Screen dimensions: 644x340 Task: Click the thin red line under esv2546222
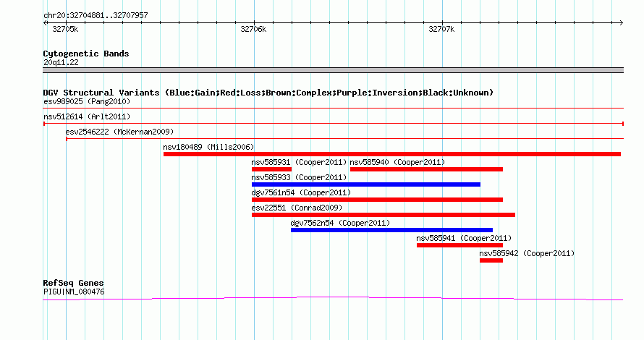tap(344, 139)
